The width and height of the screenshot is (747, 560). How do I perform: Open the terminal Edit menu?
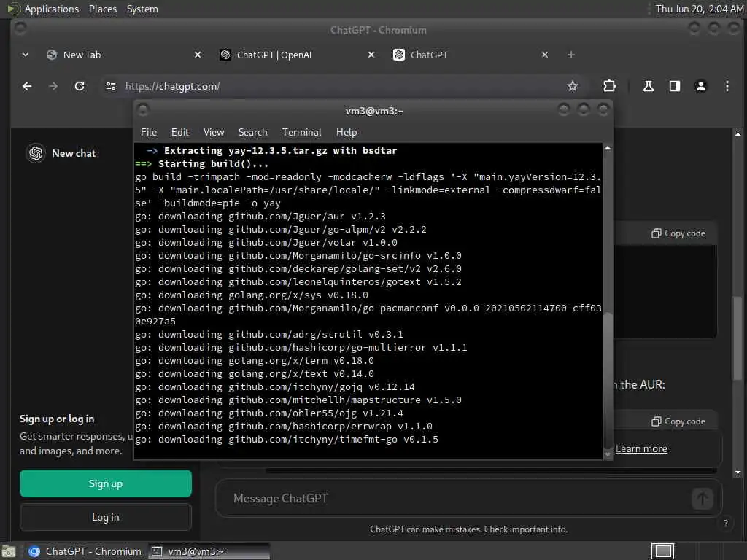(x=180, y=133)
